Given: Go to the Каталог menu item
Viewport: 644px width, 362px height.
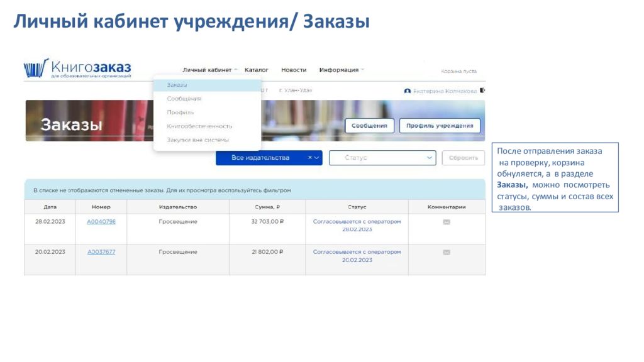Looking at the screenshot, I should pyautogui.click(x=257, y=70).
